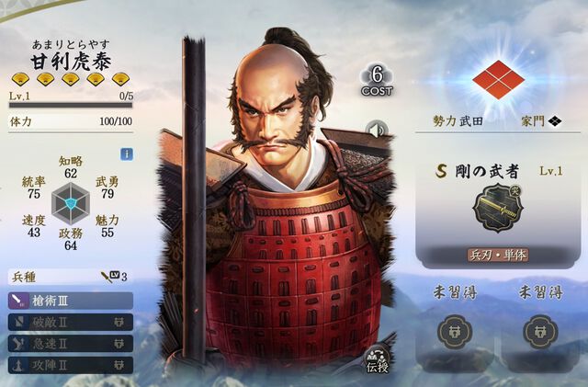Image resolution: width=588 pixels, height=387 pixels.
Task: Tap the red Takeda clan crest
Action: (498, 80)
